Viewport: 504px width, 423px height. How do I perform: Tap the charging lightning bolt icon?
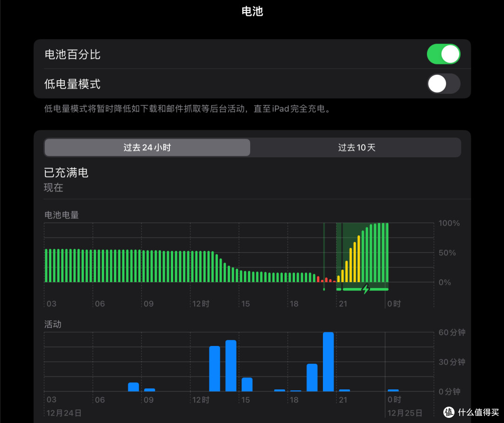point(365,289)
